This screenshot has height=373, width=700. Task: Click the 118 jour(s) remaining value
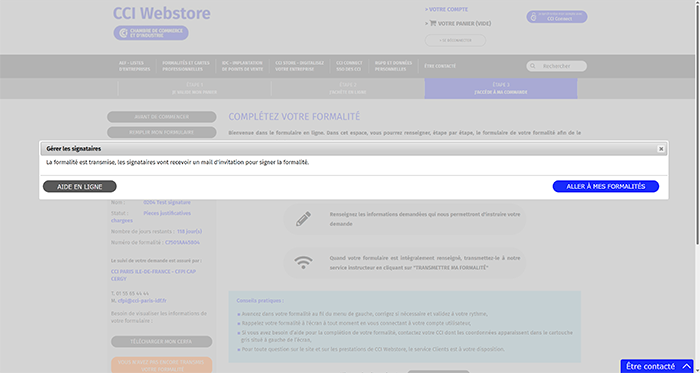[189, 232]
